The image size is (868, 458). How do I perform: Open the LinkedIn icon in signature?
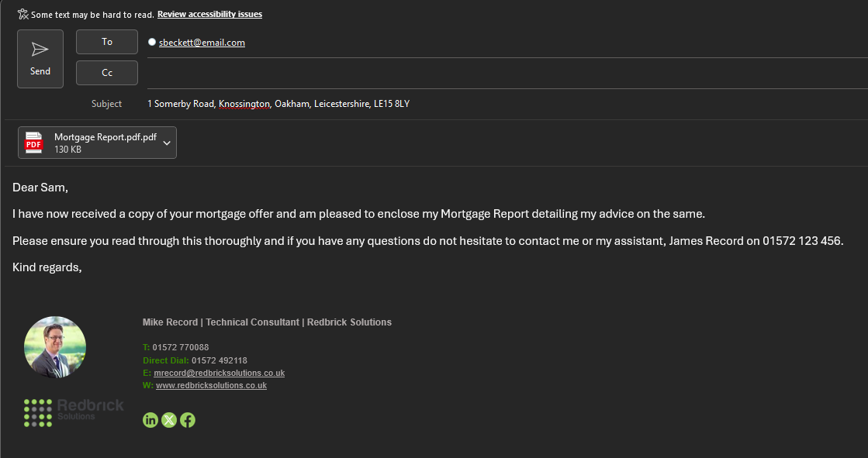click(150, 420)
